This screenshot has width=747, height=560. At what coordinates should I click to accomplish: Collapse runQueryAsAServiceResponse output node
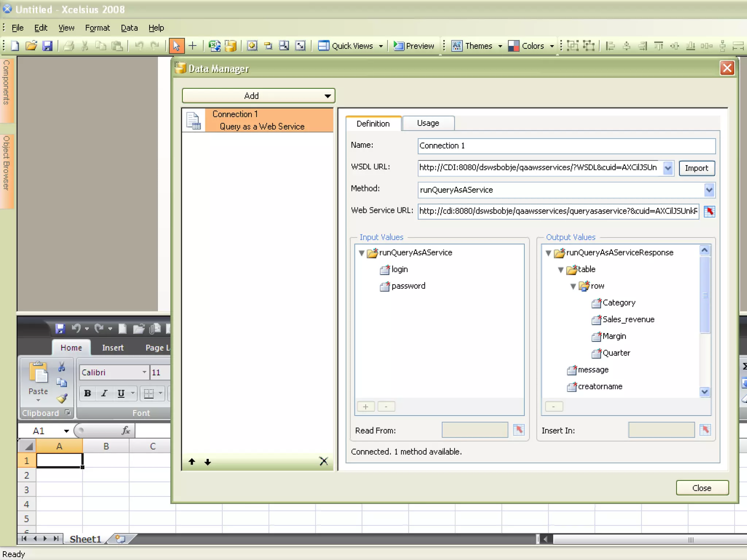click(x=548, y=253)
